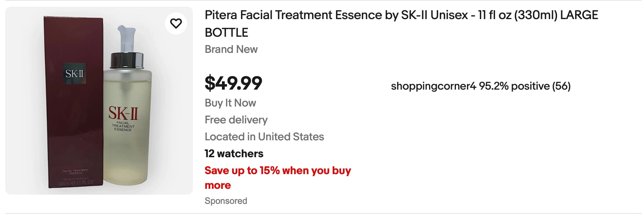Image resolution: width=644 pixels, height=216 pixels.
Task: Click the 95.2% positive feedback text
Action: pyautogui.click(x=512, y=86)
